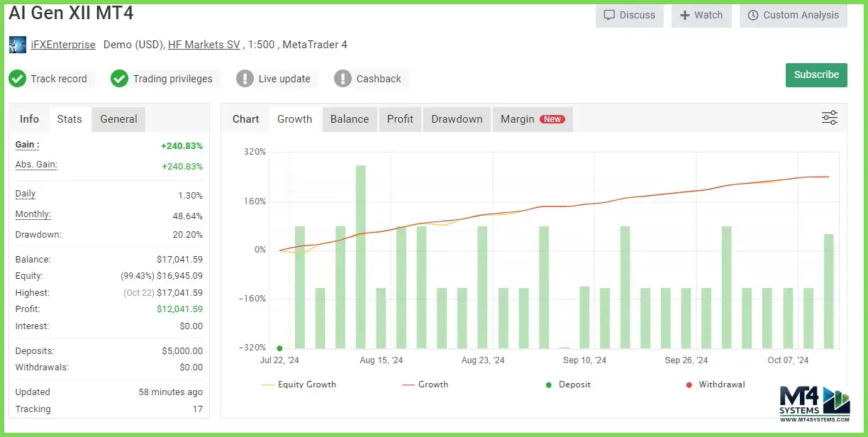
Task: Click the Abs. Gain label
Action: [36, 165]
